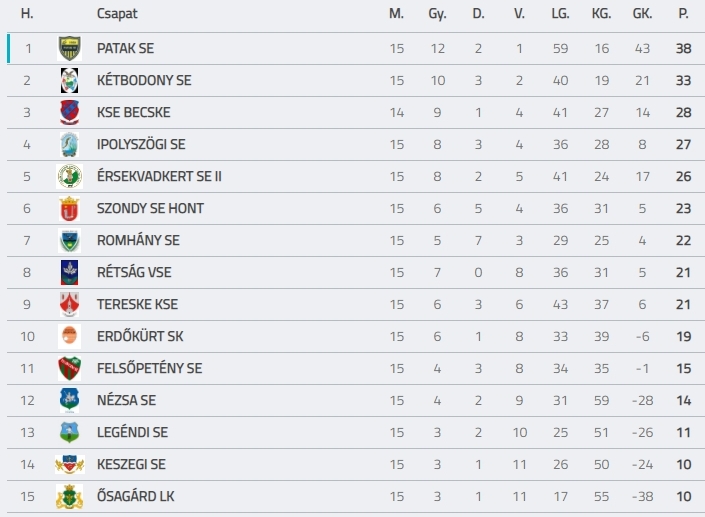Open the ROMHÁNY SE team link
Image resolution: width=705 pixels, height=517 pixels.
[138, 241]
